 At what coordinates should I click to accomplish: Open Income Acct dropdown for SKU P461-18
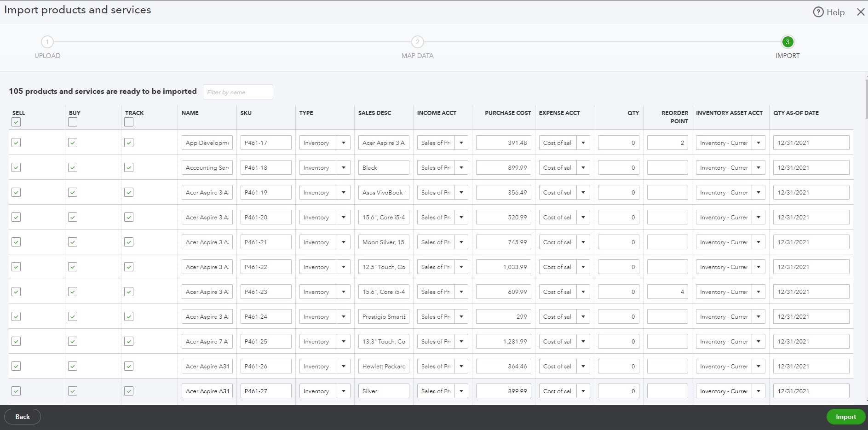point(461,167)
